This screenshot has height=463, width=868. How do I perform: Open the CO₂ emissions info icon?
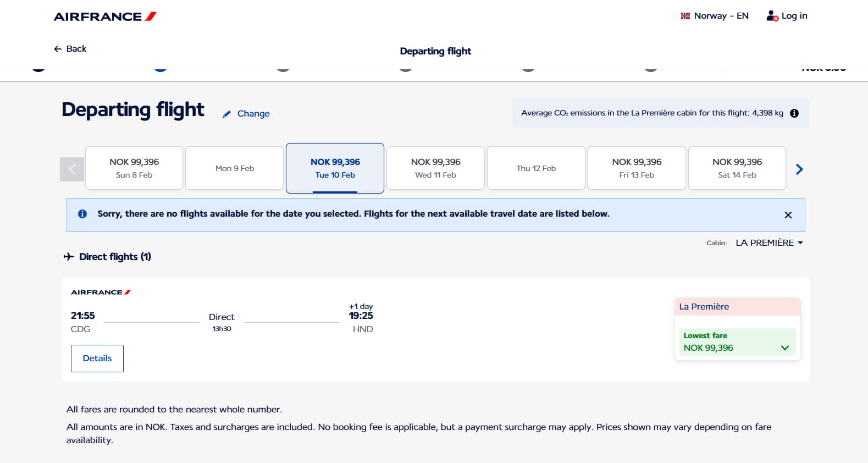coord(794,113)
